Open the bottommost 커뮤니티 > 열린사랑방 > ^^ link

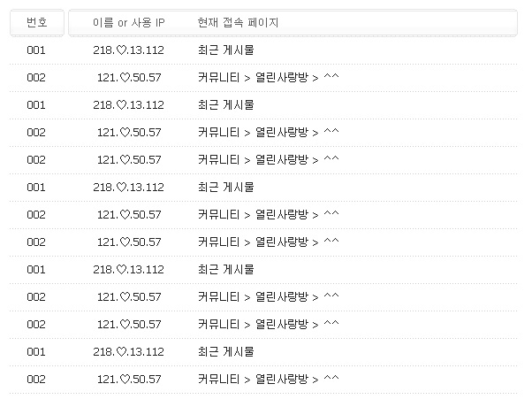[x=269, y=380]
